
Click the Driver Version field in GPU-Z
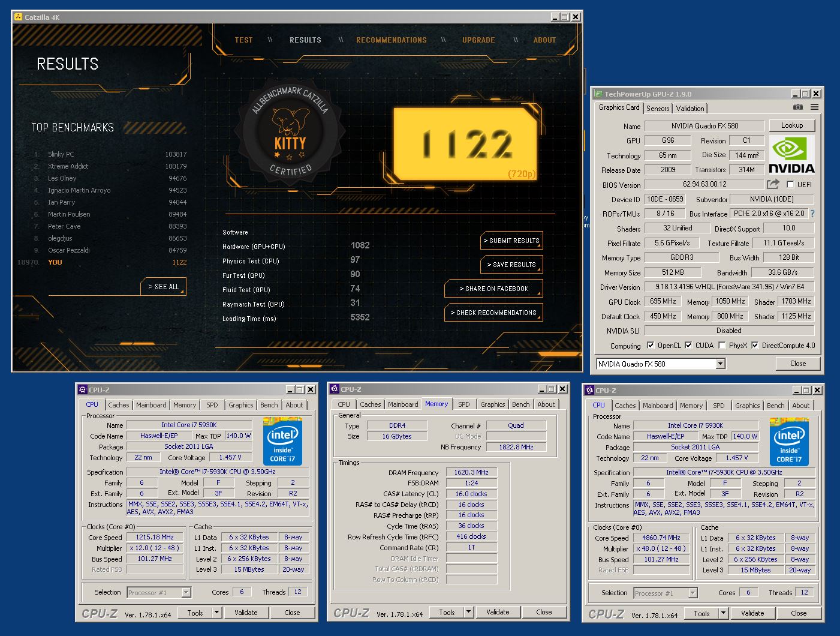tap(729, 287)
